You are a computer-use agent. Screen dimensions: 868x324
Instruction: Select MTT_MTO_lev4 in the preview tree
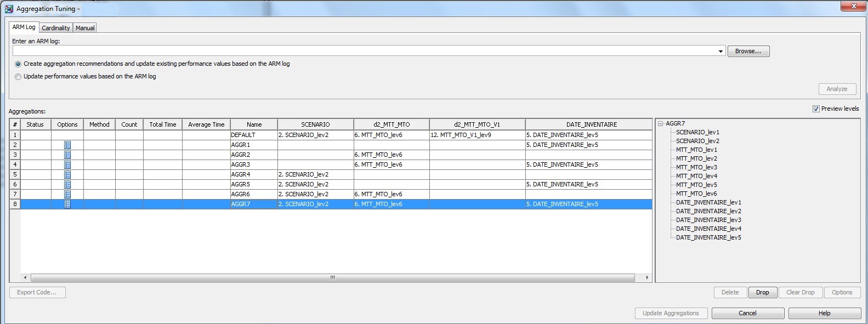click(x=696, y=176)
